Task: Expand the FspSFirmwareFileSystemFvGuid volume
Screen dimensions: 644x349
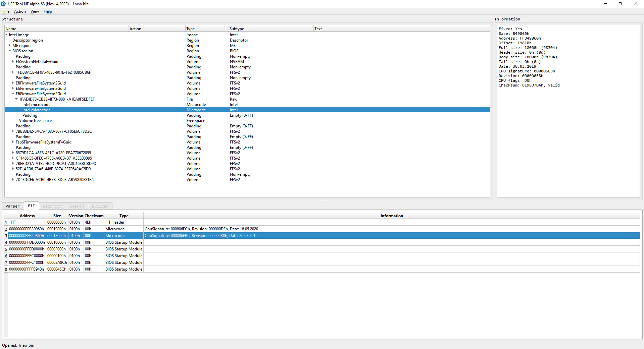Action: [13, 142]
